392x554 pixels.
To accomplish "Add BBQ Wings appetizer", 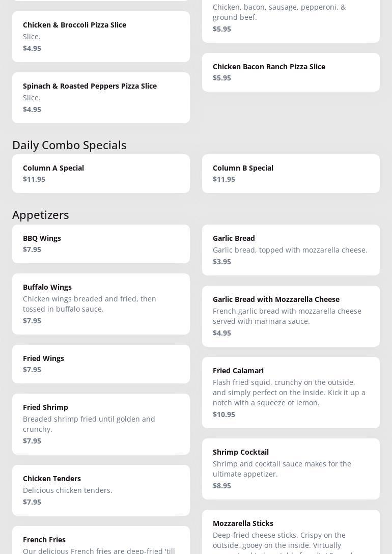I will [101, 244].
